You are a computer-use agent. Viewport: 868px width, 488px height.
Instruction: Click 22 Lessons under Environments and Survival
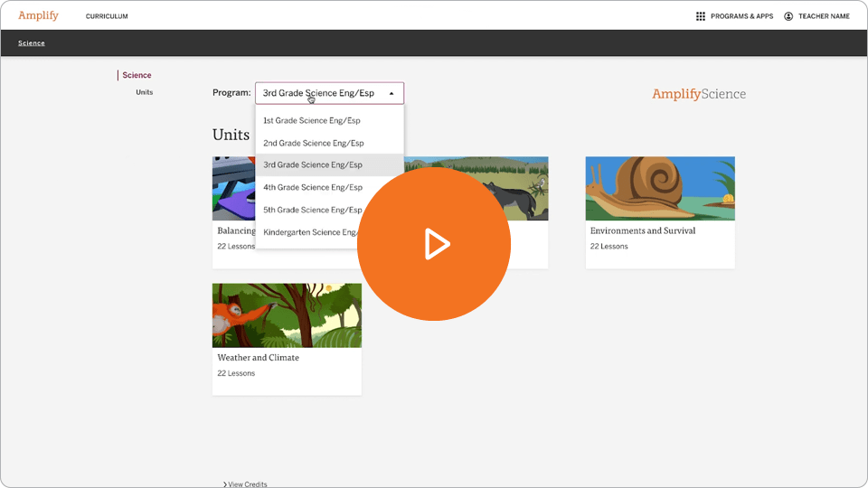(x=609, y=246)
